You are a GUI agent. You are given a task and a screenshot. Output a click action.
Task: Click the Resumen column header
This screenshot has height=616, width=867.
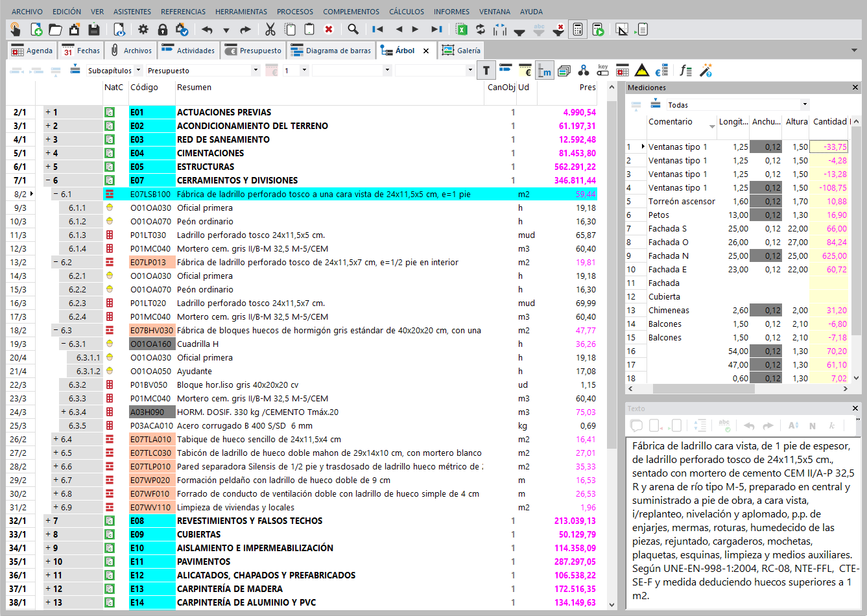pyautogui.click(x=195, y=88)
